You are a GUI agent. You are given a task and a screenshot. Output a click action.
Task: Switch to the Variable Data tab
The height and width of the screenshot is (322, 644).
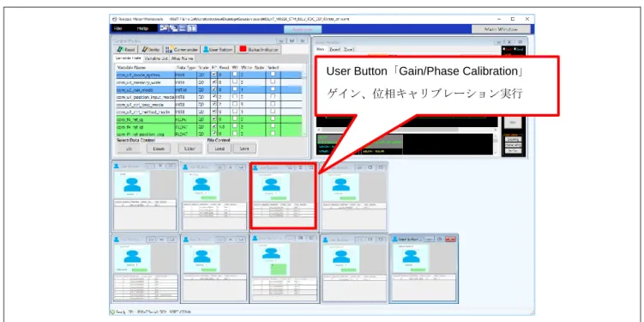pos(129,58)
